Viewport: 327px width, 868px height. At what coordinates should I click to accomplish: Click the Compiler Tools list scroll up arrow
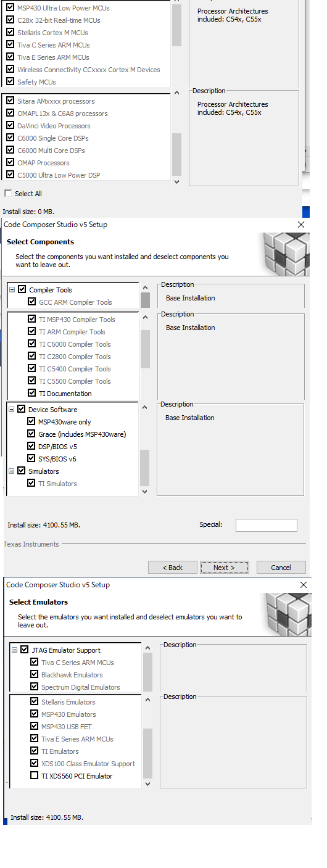145,287
